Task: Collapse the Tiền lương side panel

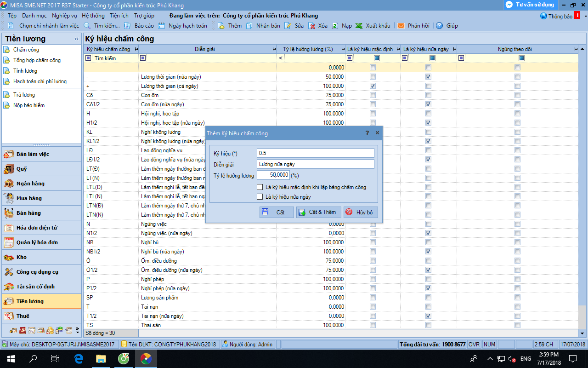Action: (x=76, y=39)
